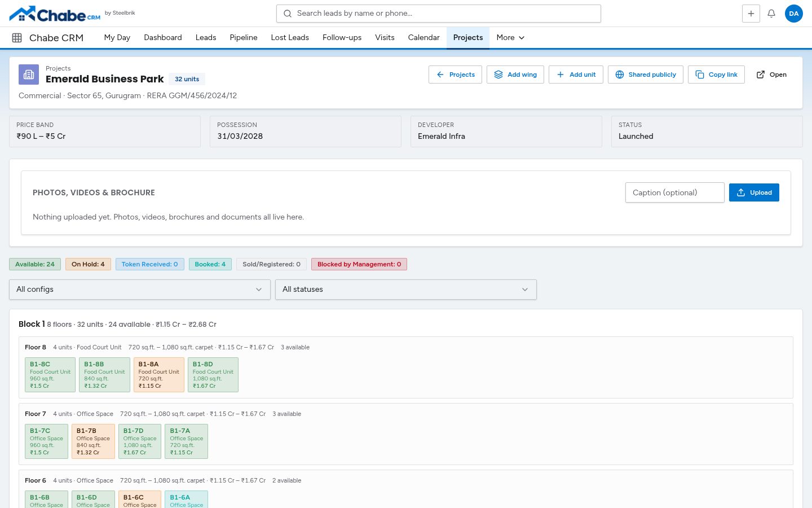Click the Booked: 4 status chip
Screen dimensions: 812x508
(210, 264)
